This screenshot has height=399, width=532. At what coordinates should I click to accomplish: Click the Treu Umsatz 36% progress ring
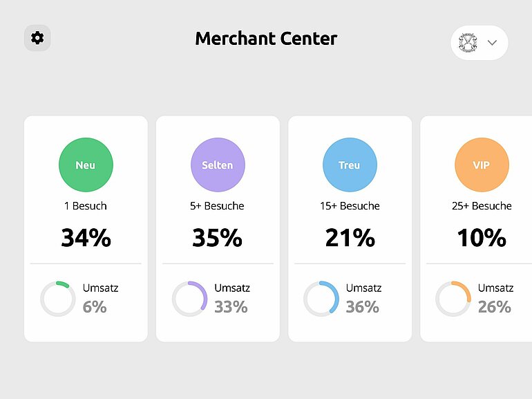tap(321, 299)
